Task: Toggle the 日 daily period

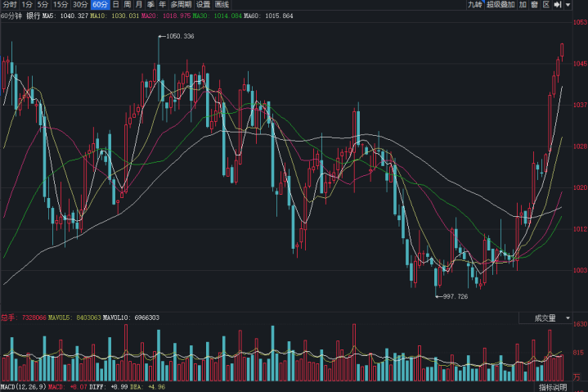Action: tap(115, 5)
